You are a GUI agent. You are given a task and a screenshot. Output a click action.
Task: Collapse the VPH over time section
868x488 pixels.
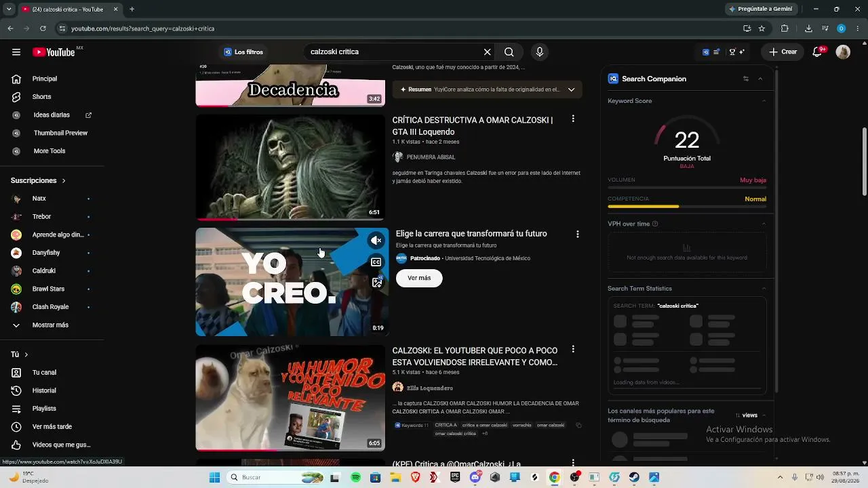(764, 224)
